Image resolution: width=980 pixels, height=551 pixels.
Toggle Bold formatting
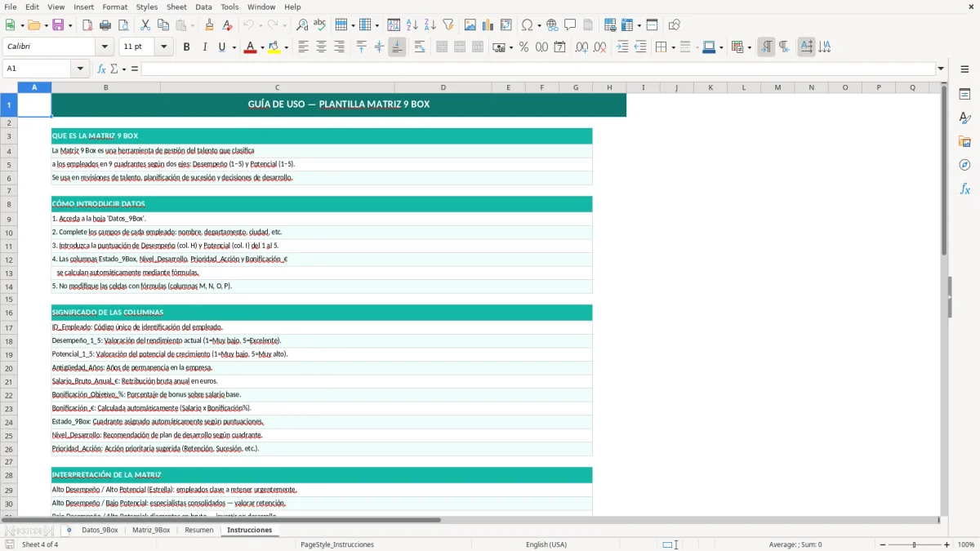(x=186, y=47)
